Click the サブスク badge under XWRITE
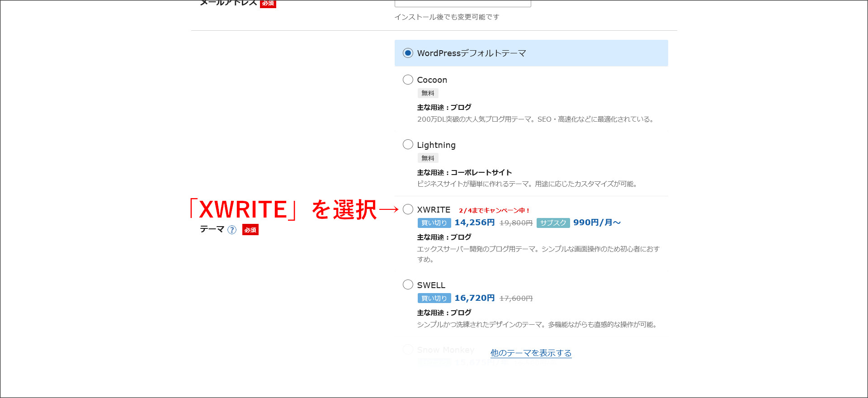This screenshot has height=398, width=868. click(553, 223)
